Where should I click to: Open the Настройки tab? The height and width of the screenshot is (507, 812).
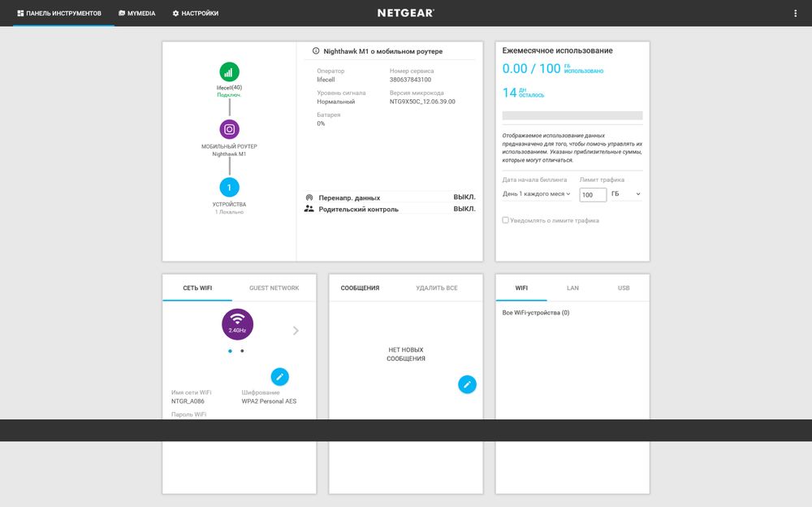(x=196, y=14)
